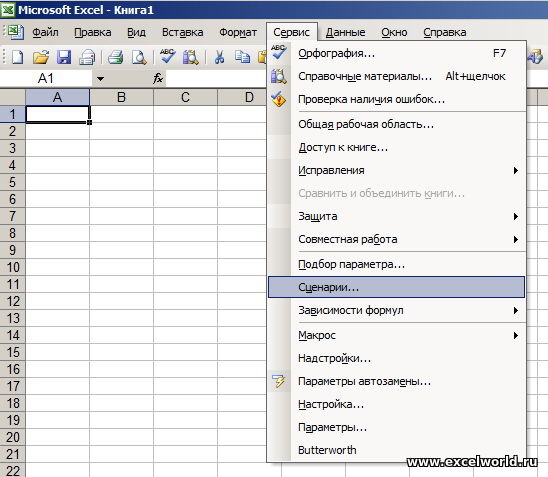548x477 pixels.
Task: Click the Cut scissors icon
Action: point(219,57)
